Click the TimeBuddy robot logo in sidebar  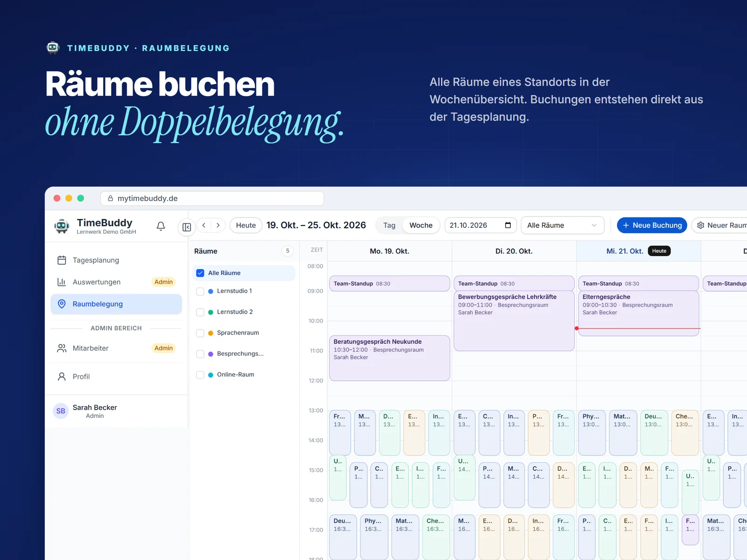tap(62, 226)
